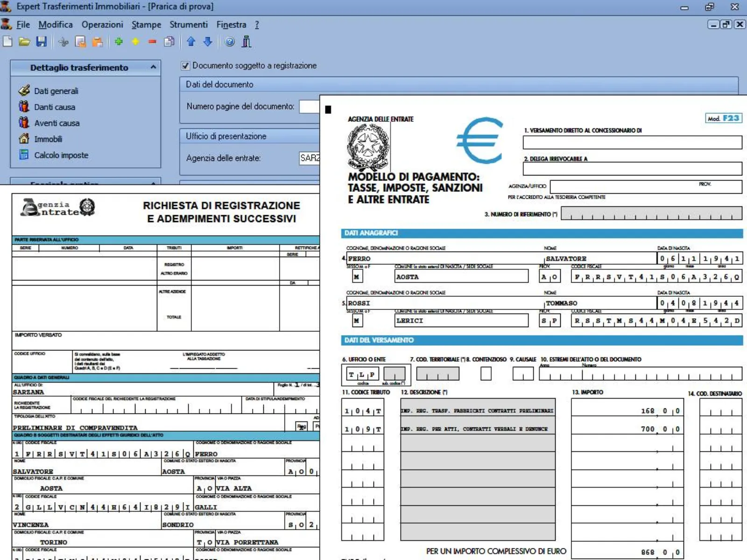Select Dati generali in sidebar
This screenshot has width=747, height=560.
[56, 91]
